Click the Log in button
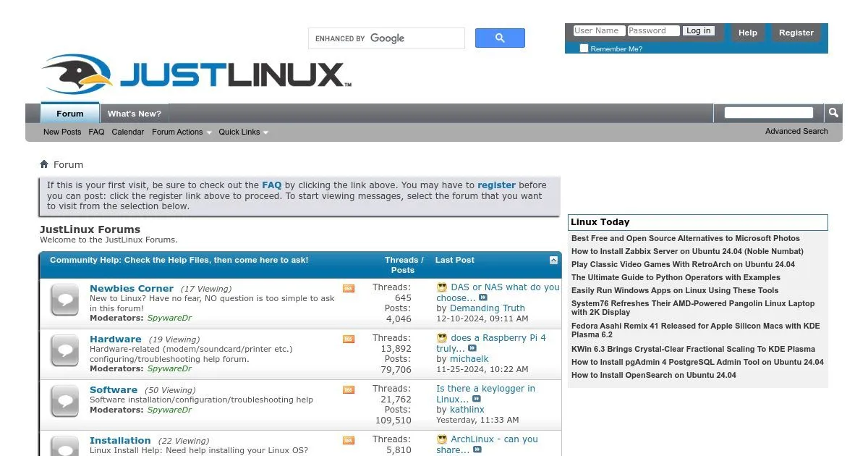The width and height of the screenshot is (868, 456). (699, 31)
